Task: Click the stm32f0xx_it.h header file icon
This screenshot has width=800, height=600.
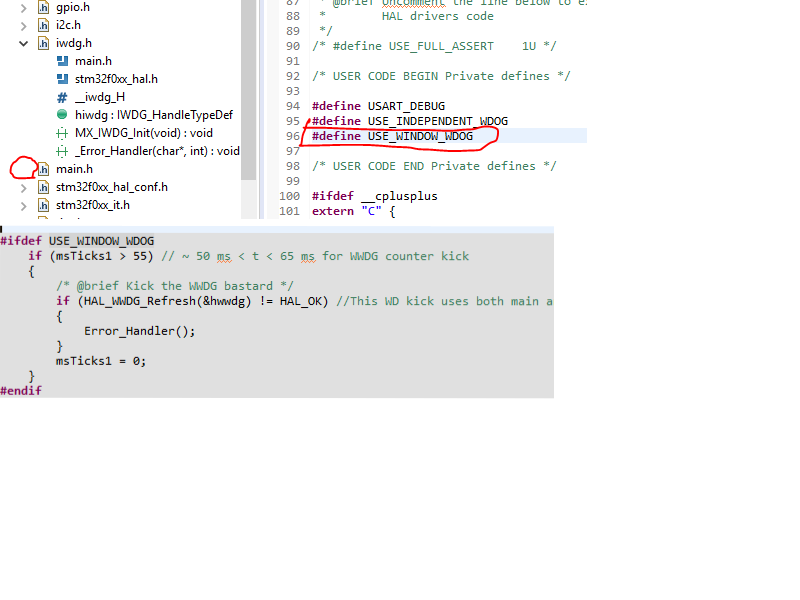Action: (x=43, y=205)
